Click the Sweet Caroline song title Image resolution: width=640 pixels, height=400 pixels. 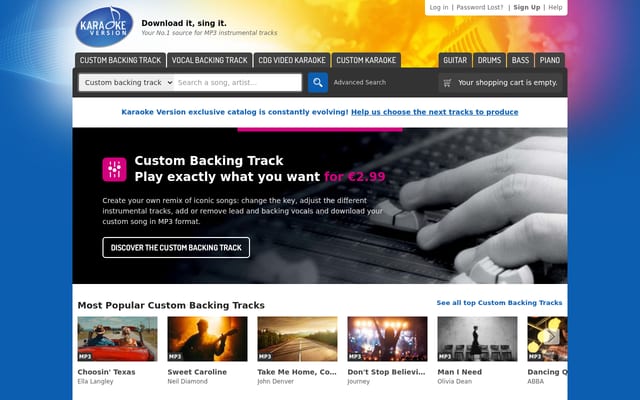tap(197, 372)
